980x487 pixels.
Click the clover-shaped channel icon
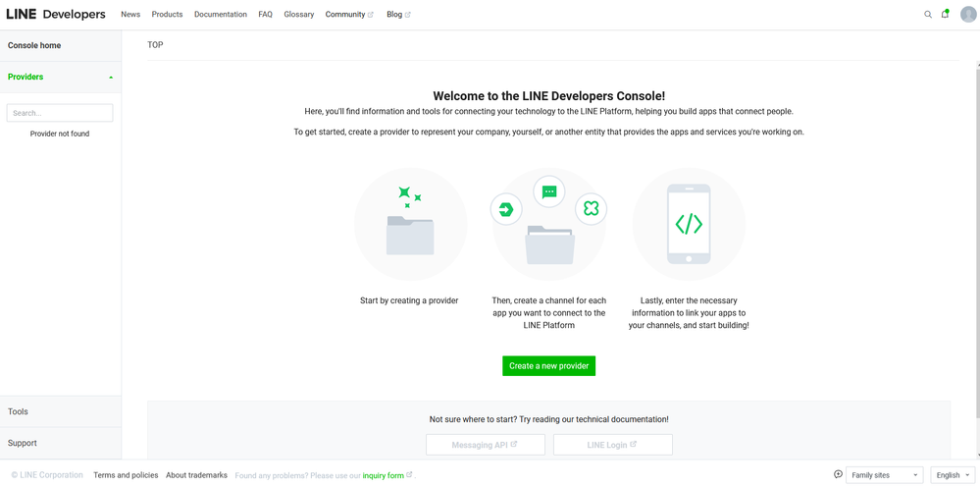click(x=592, y=209)
